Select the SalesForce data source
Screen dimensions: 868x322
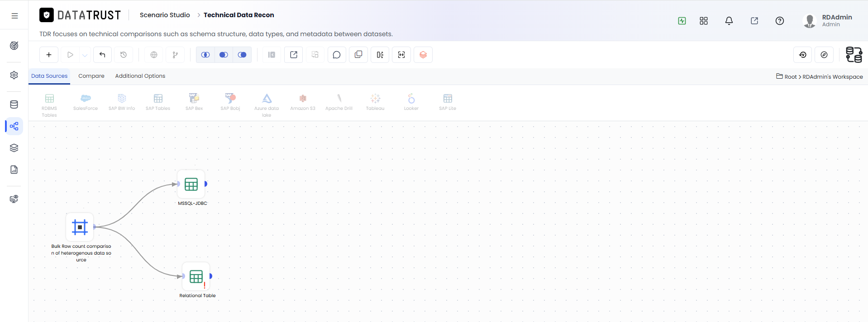(86, 102)
